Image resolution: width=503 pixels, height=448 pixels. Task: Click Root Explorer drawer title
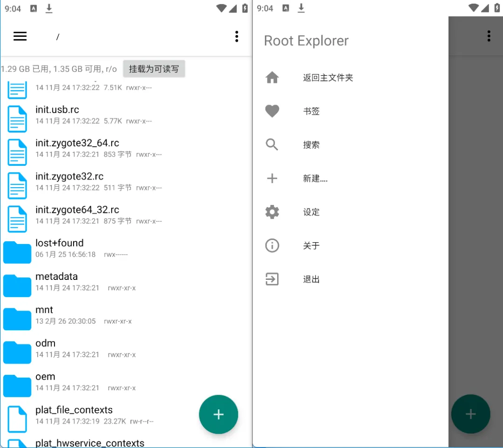coord(306,41)
